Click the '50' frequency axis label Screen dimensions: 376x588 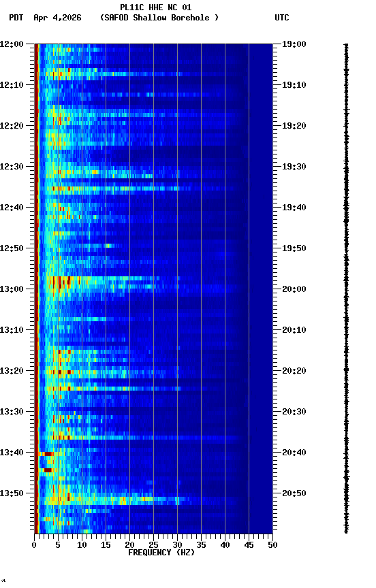273,545
